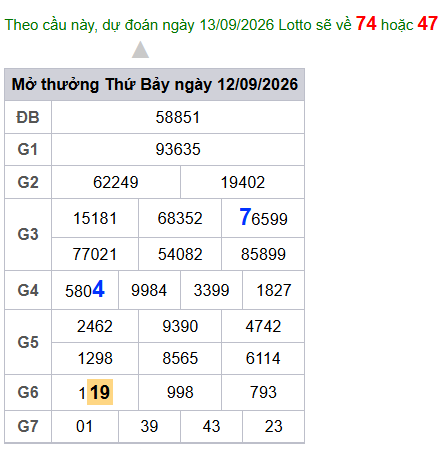Click the G1 prize number 93635
Viewport: 446px width, 450px height.
coord(178,149)
